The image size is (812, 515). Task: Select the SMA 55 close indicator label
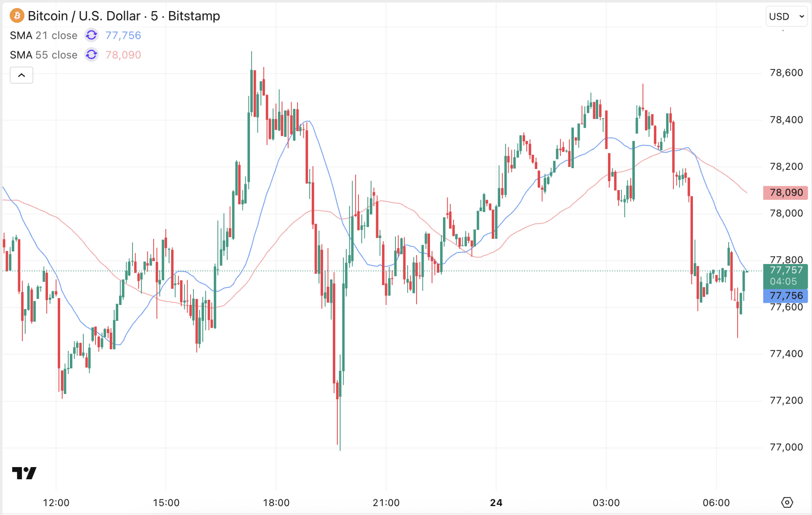[x=43, y=55]
